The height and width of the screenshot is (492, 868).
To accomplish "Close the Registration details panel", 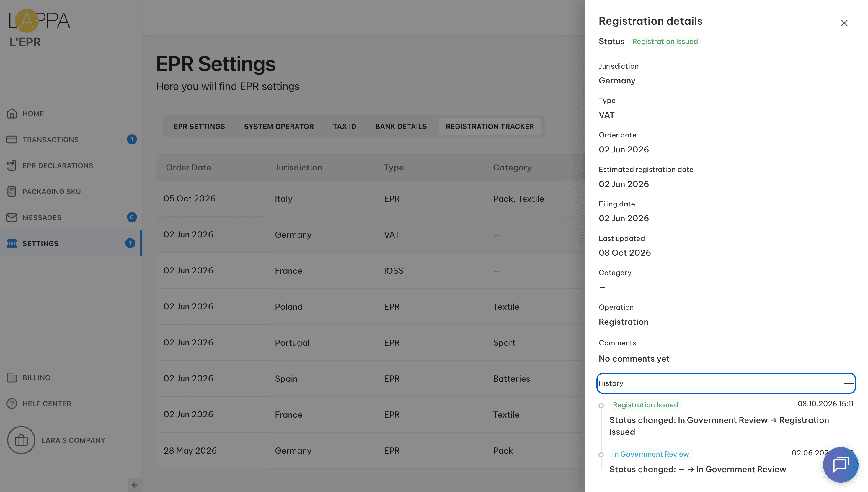I will point(844,23).
